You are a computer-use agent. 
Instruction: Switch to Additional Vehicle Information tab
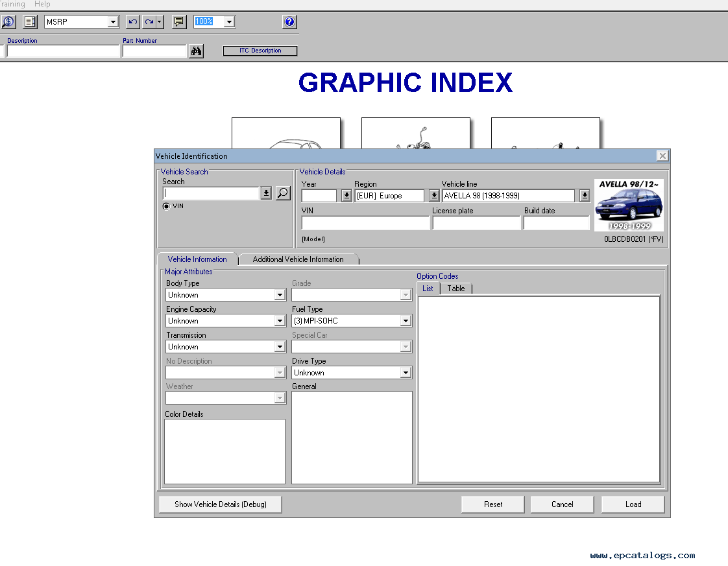pos(298,259)
